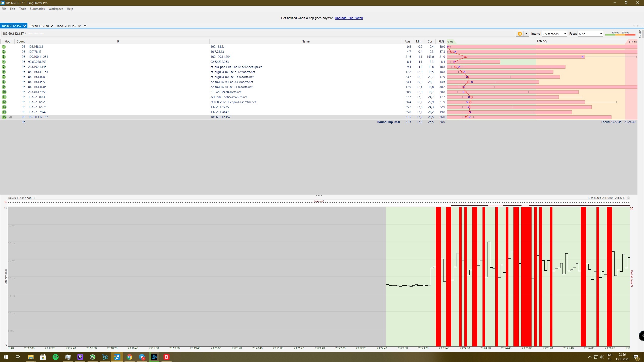Switch to the 185.60.114.159 tab
Viewport: 644px width, 362px height.
coord(66,26)
